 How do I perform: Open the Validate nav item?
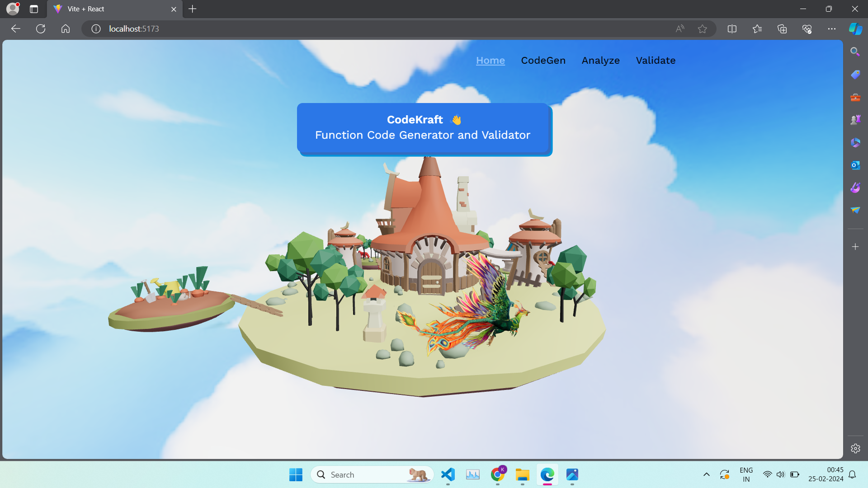[656, 61]
